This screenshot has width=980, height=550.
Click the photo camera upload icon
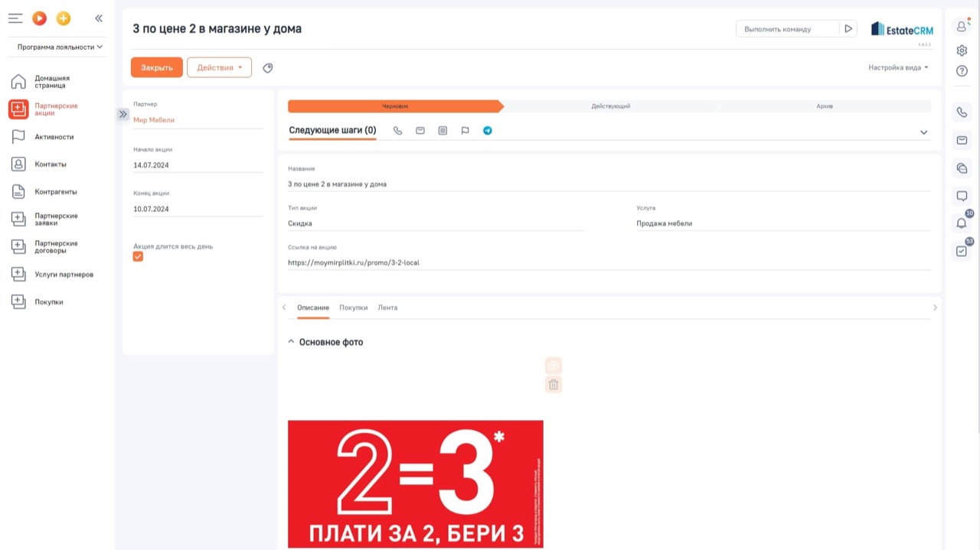coord(554,366)
